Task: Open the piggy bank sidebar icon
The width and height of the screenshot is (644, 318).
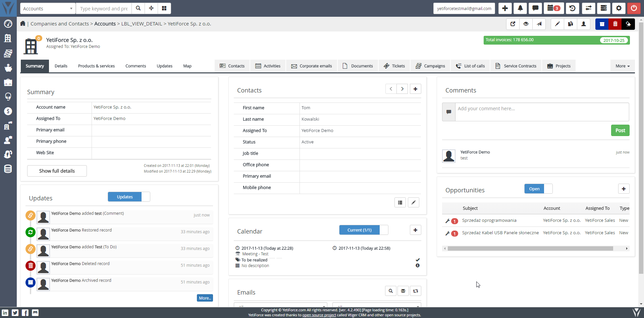Action: click(x=8, y=68)
